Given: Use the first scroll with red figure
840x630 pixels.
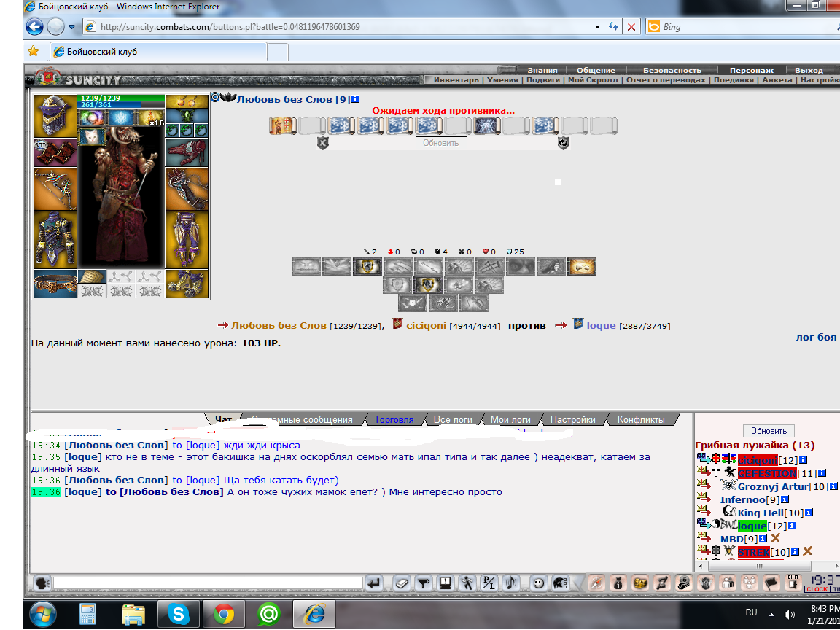Looking at the screenshot, I should 282,126.
